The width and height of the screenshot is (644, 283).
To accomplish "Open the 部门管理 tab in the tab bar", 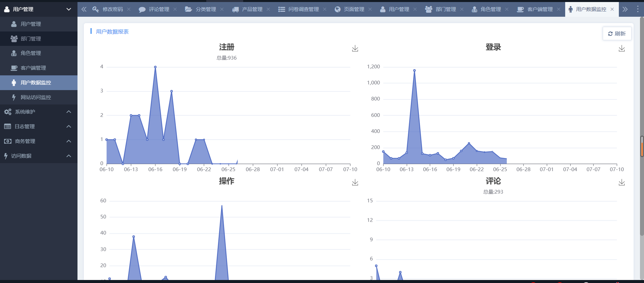I will coord(440,9).
